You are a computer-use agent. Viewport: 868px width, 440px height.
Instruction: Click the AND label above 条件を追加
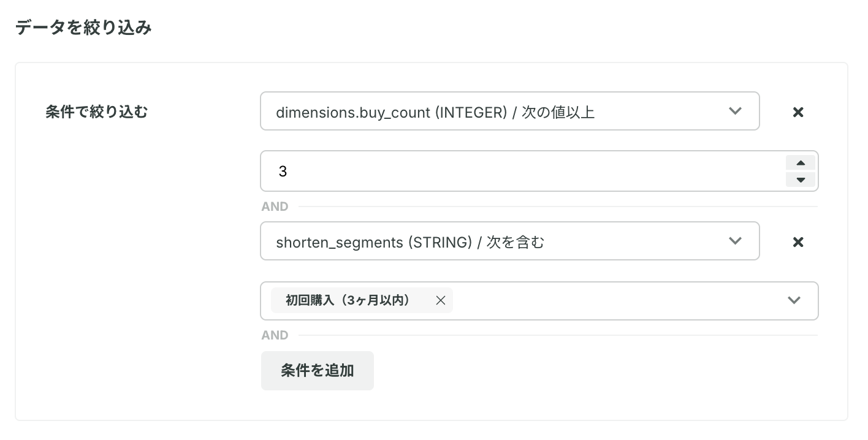coord(275,335)
